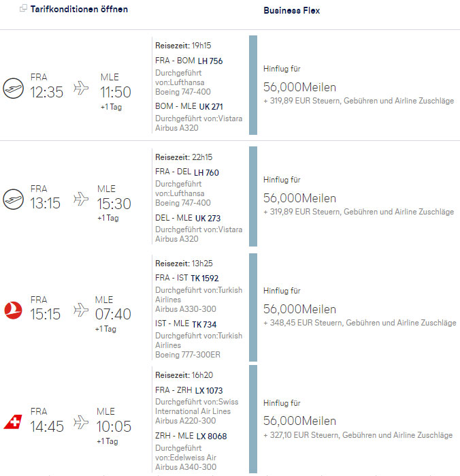Click airplane icon on the 15:15 flight row
This screenshot has width=460, height=476.
point(81,310)
